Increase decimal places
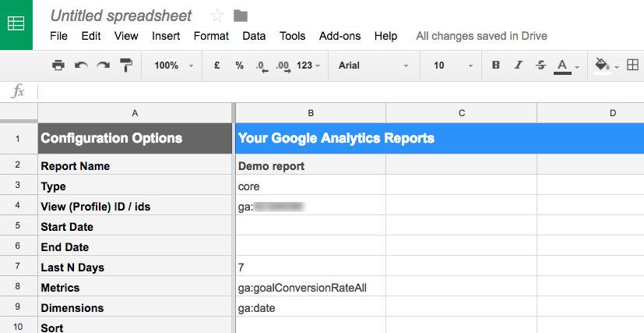 pyautogui.click(x=283, y=66)
